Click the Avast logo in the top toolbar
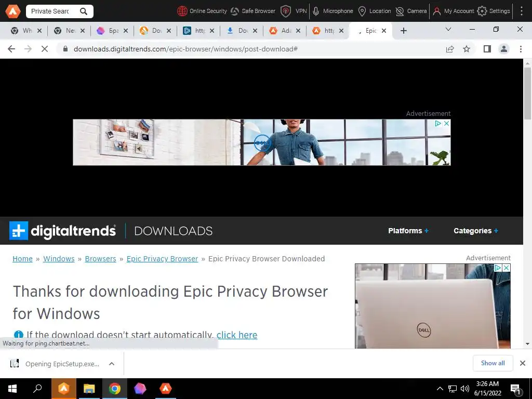This screenshot has width=532, height=399. click(12, 11)
